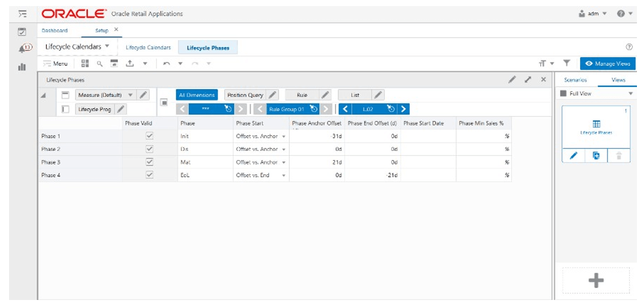Duplicate the Lifecycle Phases view card
This screenshot has height=303, width=644.
(596, 155)
